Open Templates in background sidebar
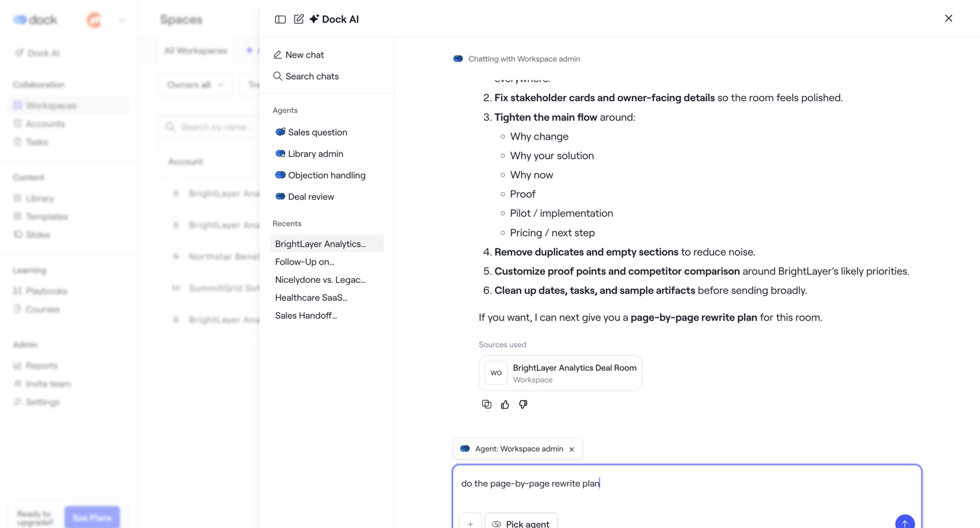Viewport: 980px width, 528px height. pyautogui.click(x=41, y=217)
